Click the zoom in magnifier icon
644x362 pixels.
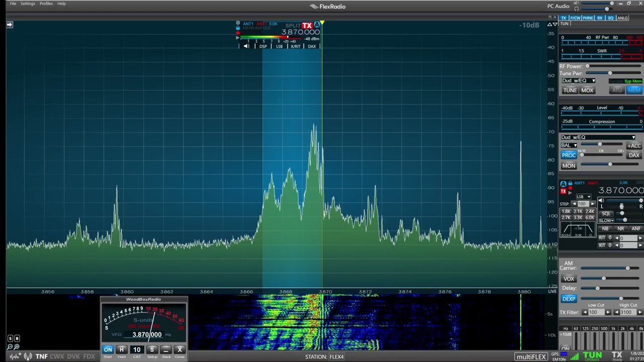tap(17, 346)
